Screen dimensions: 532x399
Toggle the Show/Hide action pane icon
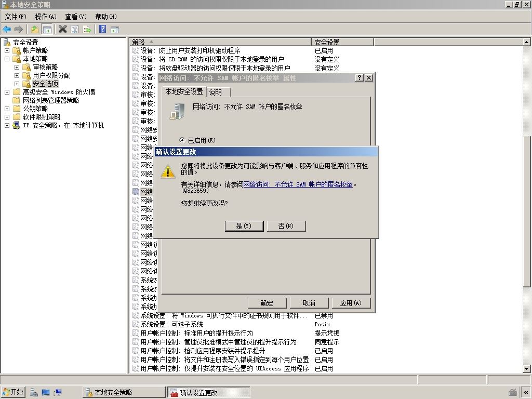115,30
